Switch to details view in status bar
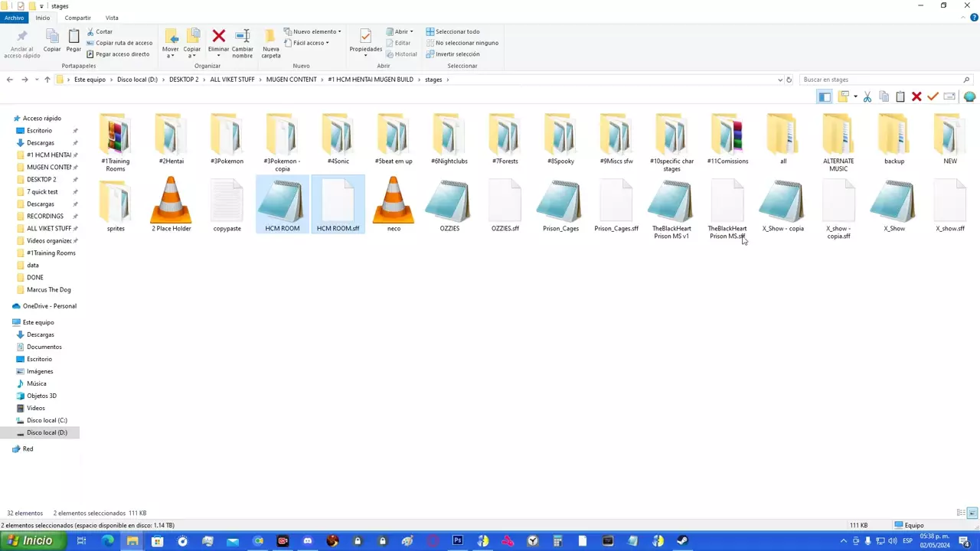This screenshot has height=551, width=980. 961,513
